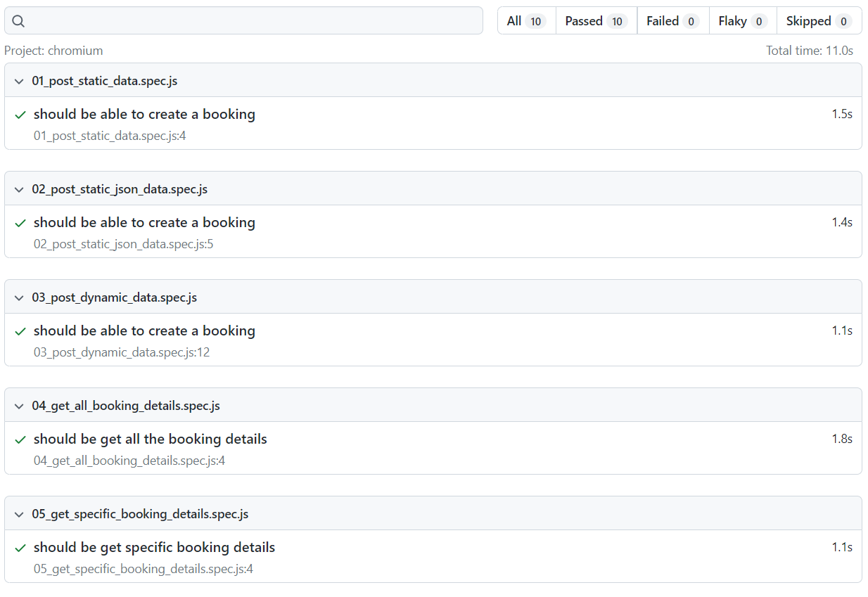Viewport: 868px width, 597px height.
Task: Open 'should be get specific booking details' test
Action: click(x=154, y=548)
